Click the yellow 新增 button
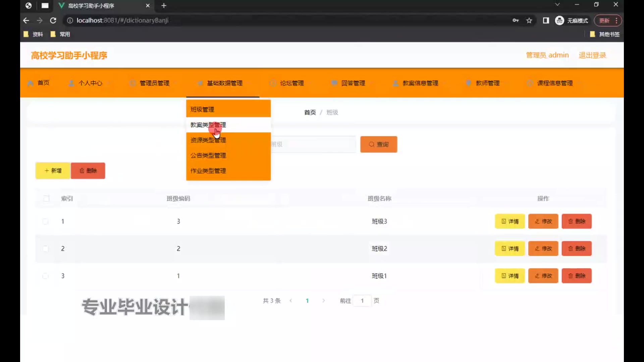Viewport: 644px width, 362px height. click(53, 171)
